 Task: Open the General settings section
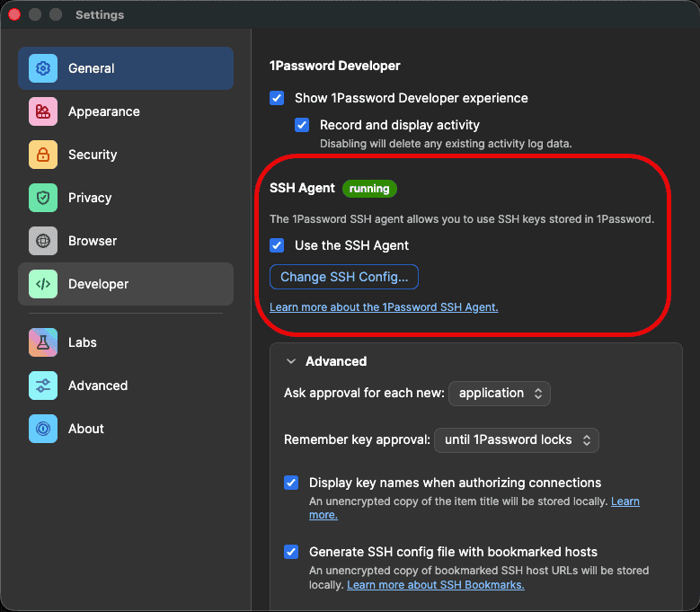[126, 68]
